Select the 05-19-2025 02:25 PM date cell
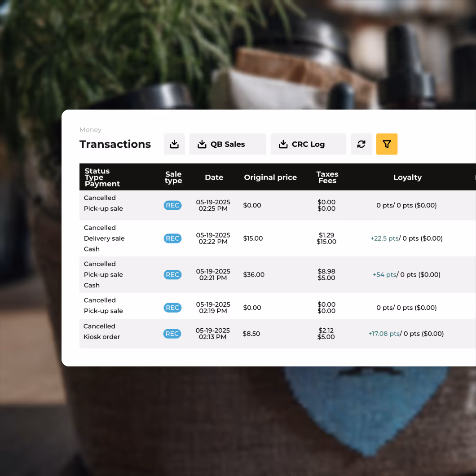 pos(213,205)
